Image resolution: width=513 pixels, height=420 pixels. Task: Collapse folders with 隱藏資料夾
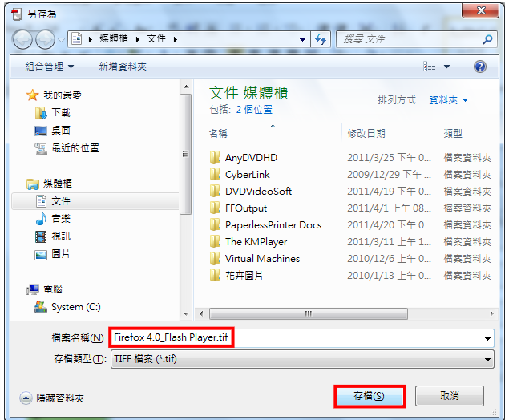click(x=51, y=398)
